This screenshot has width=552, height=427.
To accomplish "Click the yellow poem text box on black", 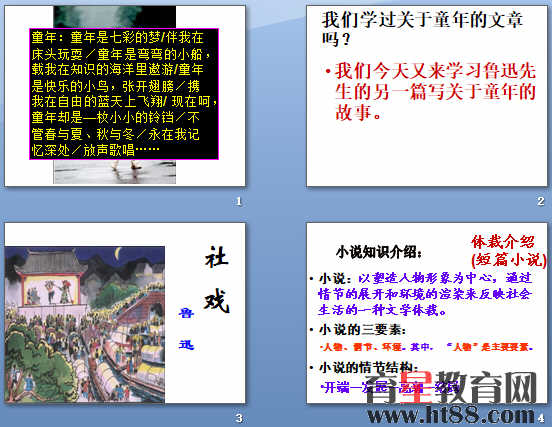I will [x=124, y=94].
